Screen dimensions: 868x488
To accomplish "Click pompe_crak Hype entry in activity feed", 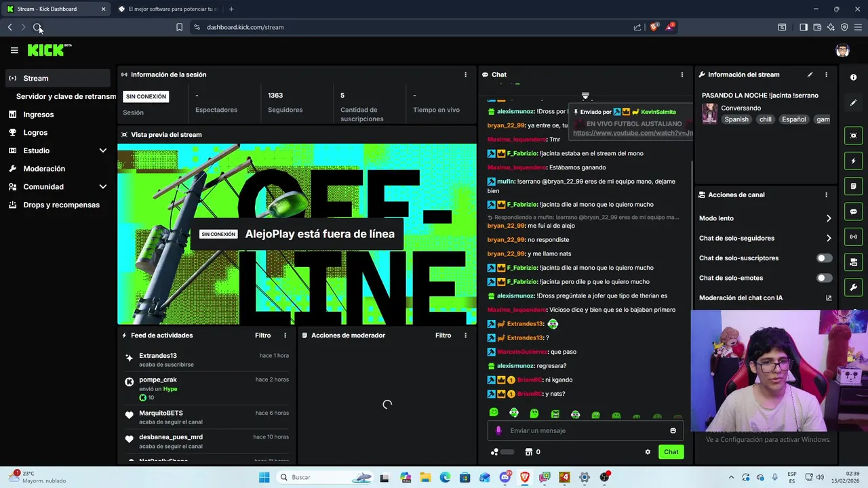I will 206,388.
